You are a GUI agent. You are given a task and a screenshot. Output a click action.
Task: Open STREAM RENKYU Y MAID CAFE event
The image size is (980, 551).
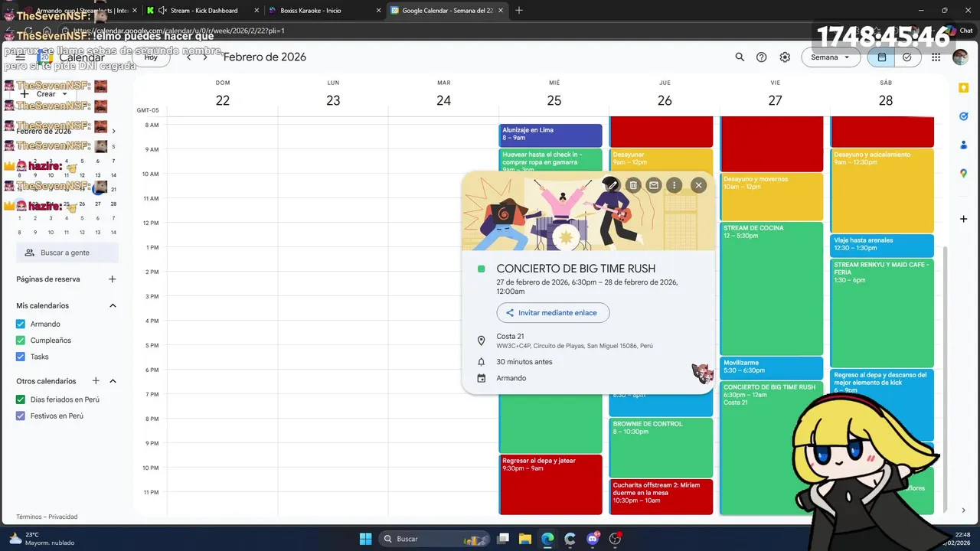coord(882,313)
